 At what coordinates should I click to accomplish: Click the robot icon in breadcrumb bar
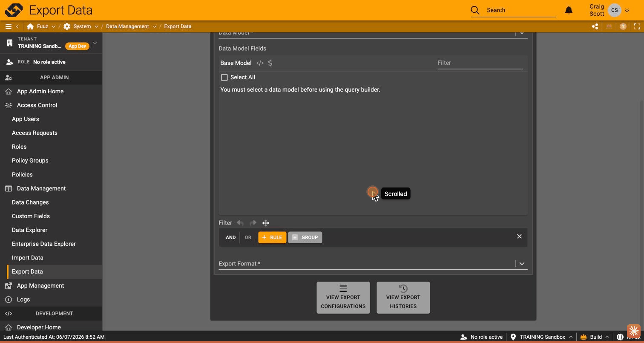coord(609,26)
